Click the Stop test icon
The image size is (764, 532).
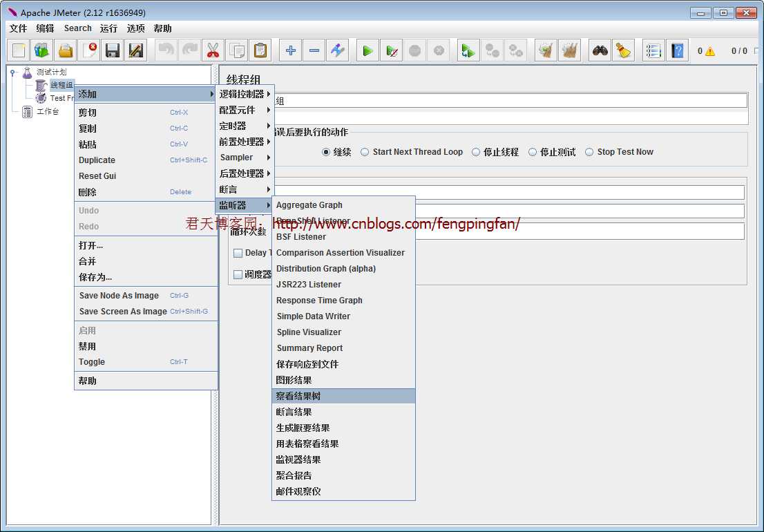414,50
